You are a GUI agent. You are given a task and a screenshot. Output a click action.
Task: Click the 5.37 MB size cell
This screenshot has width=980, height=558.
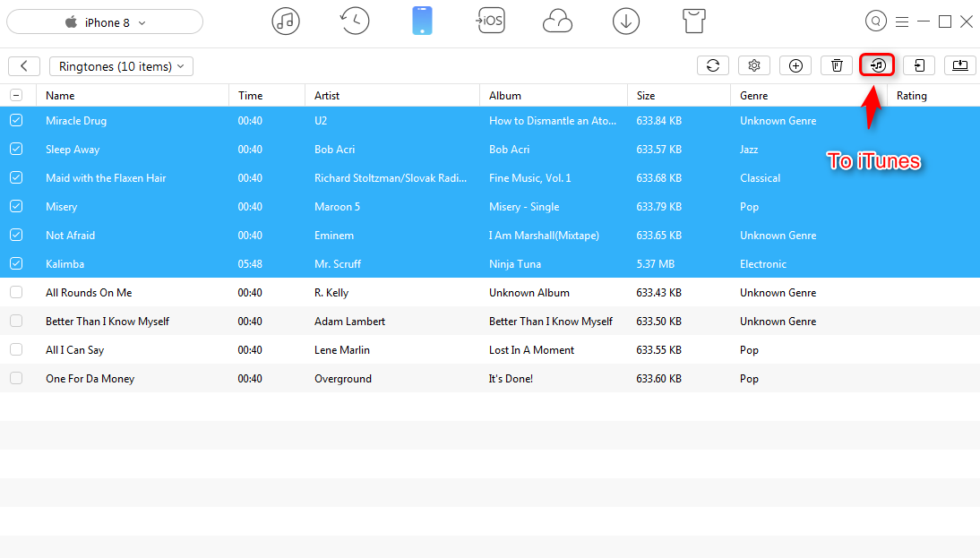pos(656,264)
